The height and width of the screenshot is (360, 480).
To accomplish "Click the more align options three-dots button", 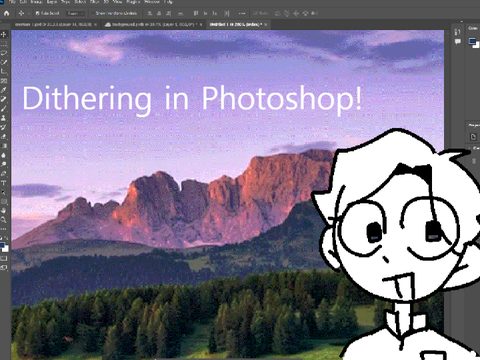I will pyautogui.click(x=242, y=13).
